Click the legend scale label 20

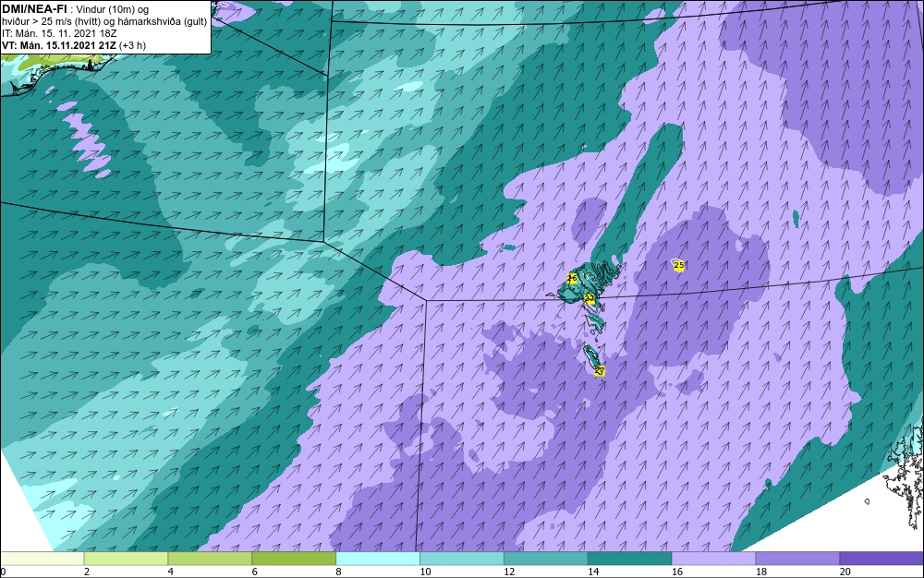click(x=845, y=572)
